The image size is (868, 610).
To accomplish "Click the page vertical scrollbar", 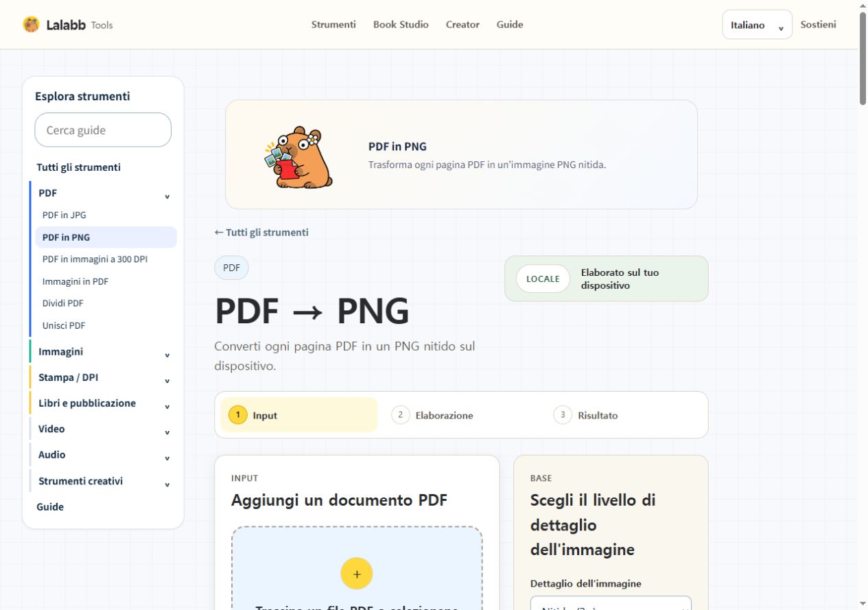I will click(863, 58).
